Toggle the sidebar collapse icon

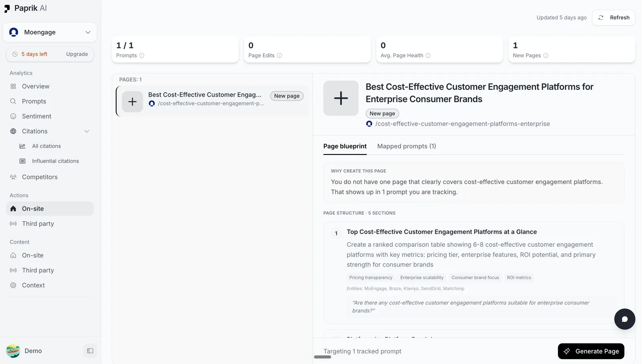[x=90, y=351]
